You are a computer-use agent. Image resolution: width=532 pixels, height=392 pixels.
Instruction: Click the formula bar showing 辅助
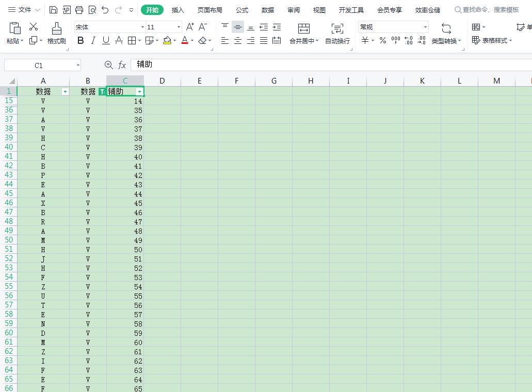331,64
